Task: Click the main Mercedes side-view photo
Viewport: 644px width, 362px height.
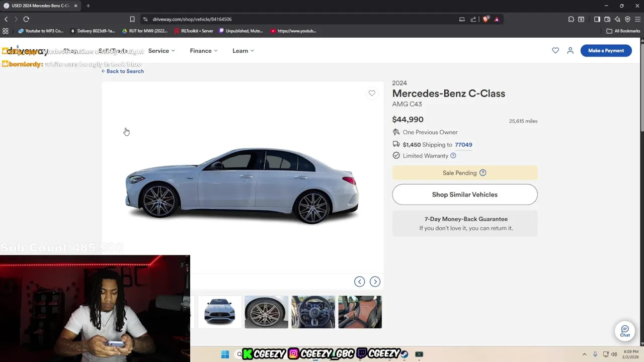Action: tap(243, 185)
